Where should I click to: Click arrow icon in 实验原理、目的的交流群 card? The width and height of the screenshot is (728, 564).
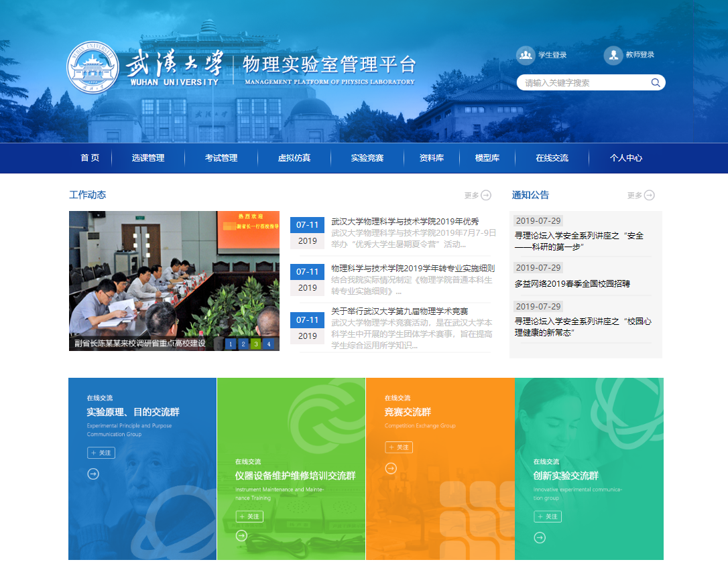93,474
